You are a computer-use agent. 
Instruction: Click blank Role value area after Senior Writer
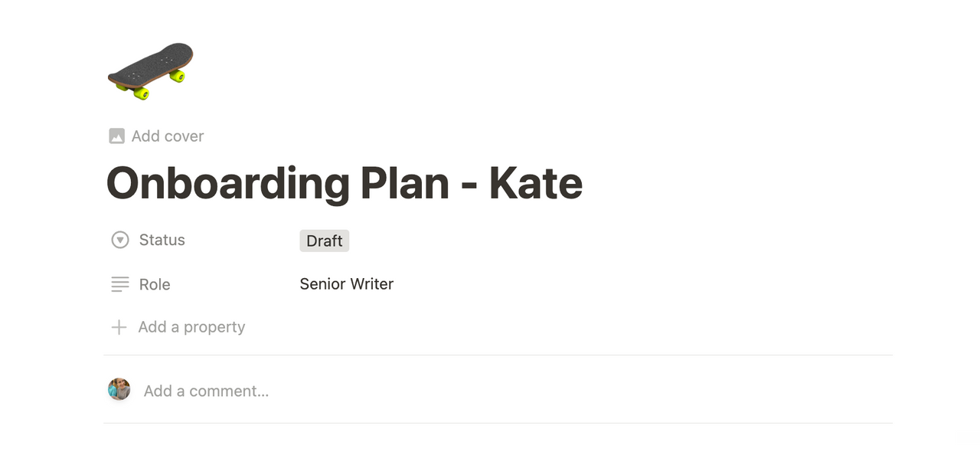643,284
